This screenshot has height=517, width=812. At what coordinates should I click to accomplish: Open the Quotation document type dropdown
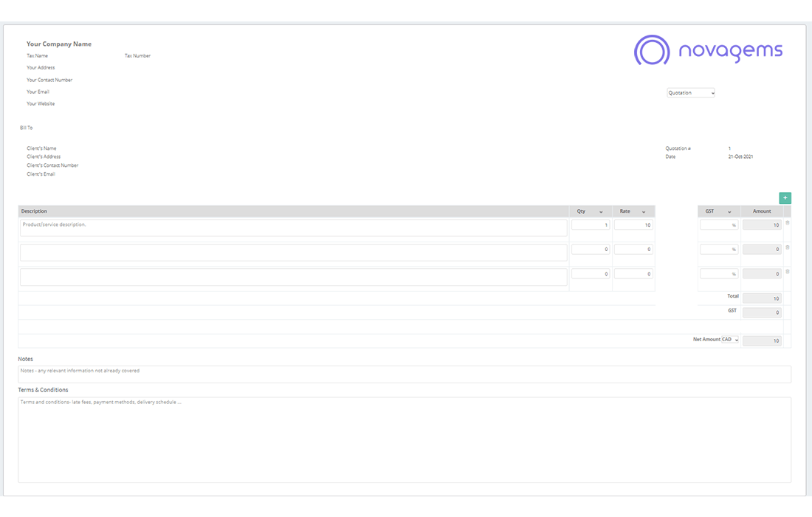(690, 93)
